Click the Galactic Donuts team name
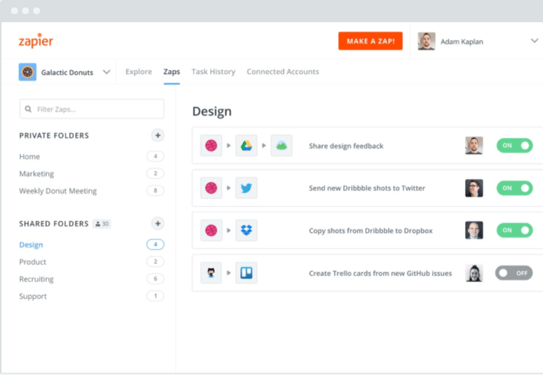543x375 pixels. pos(67,72)
